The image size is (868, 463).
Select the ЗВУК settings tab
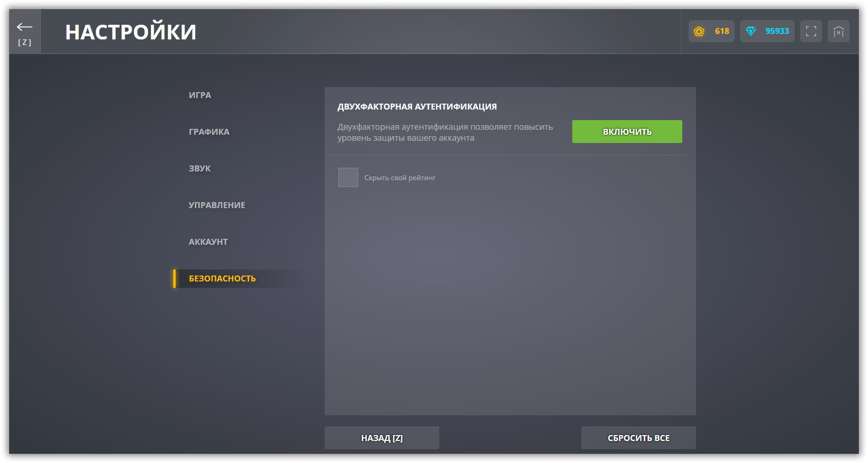[x=200, y=169]
